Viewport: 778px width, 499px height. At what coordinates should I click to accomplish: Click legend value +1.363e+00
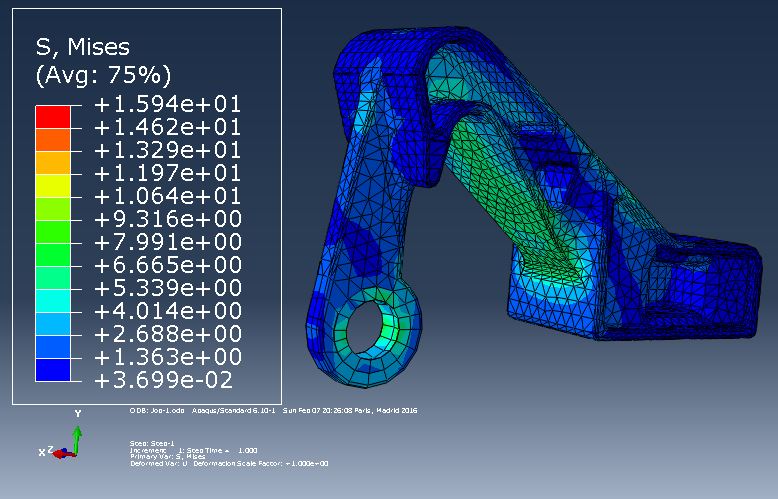click(168, 357)
